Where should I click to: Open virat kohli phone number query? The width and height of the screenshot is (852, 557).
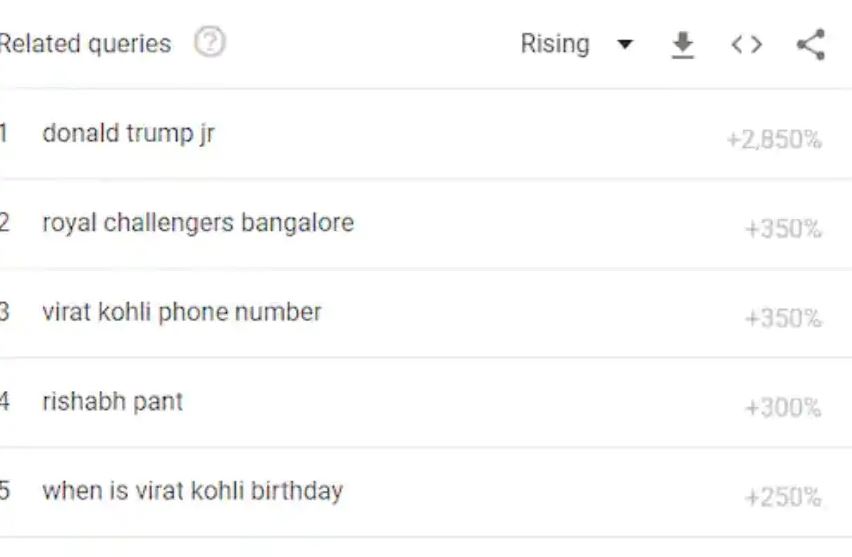pyautogui.click(x=182, y=312)
